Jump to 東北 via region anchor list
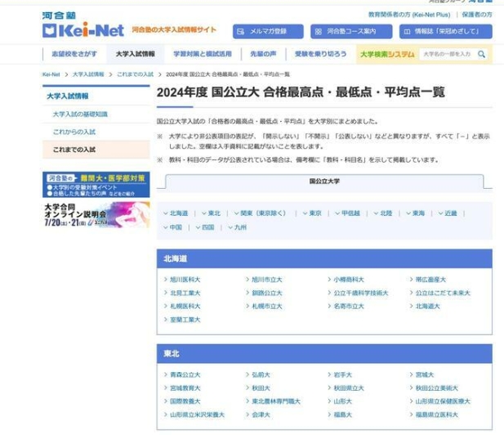504x435 pixels. [x=211, y=213]
